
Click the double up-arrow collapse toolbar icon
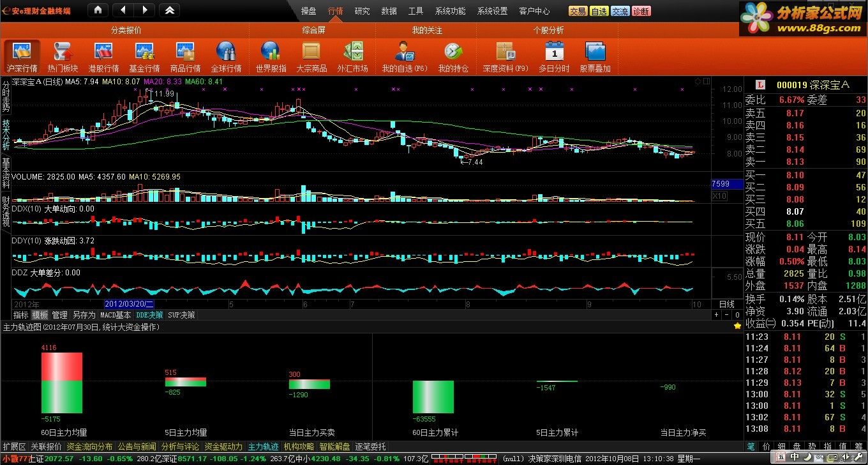pos(169,10)
